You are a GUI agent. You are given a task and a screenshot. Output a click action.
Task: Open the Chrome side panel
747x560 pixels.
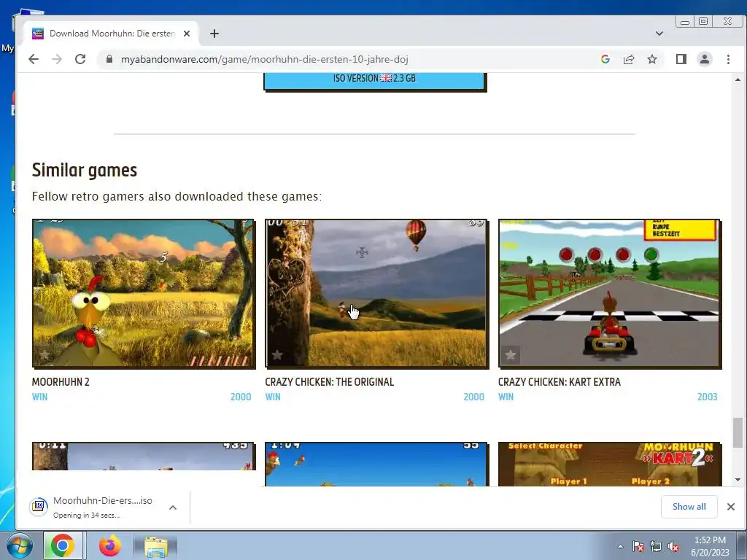point(681,59)
